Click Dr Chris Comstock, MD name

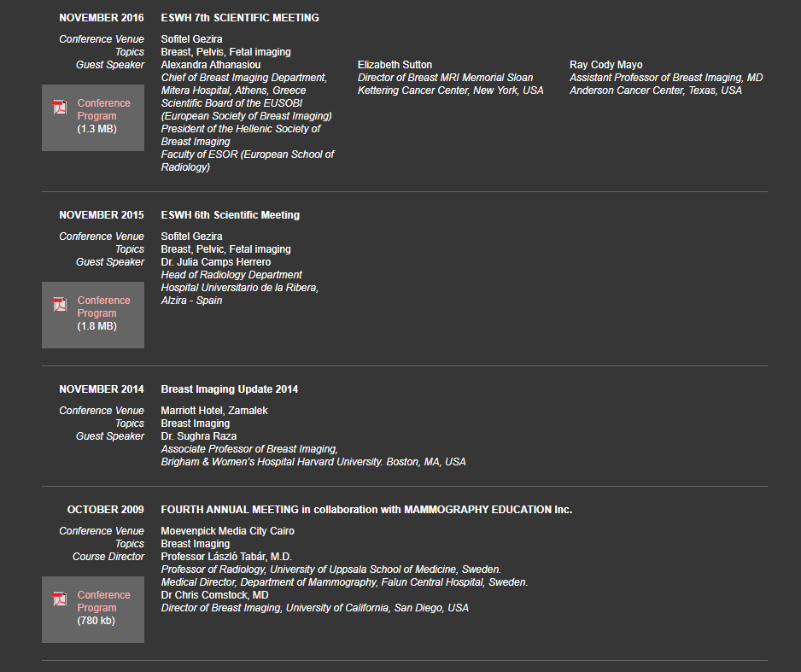(214, 595)
